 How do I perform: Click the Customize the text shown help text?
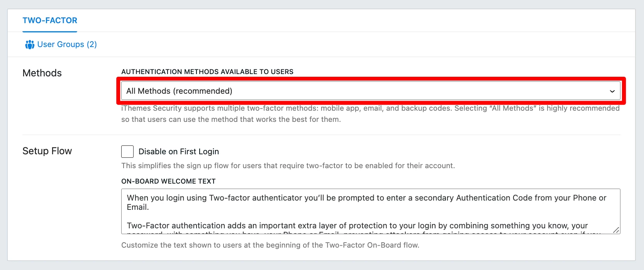click(x=270, y=245)
